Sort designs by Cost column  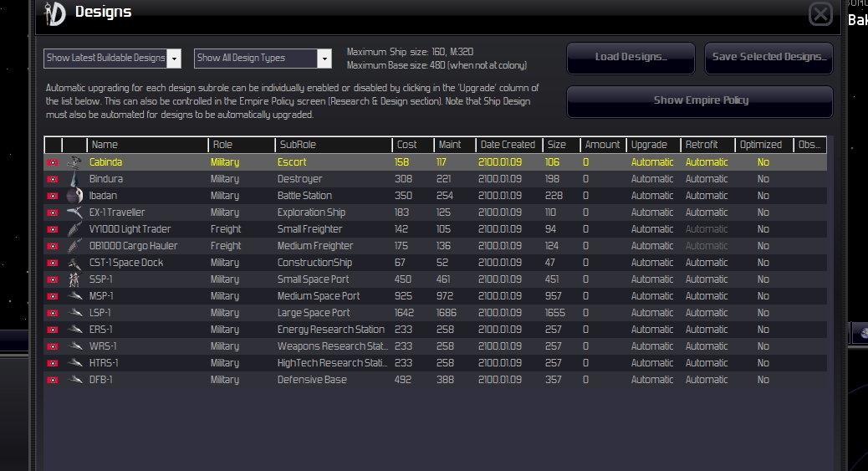coord(413,145)
